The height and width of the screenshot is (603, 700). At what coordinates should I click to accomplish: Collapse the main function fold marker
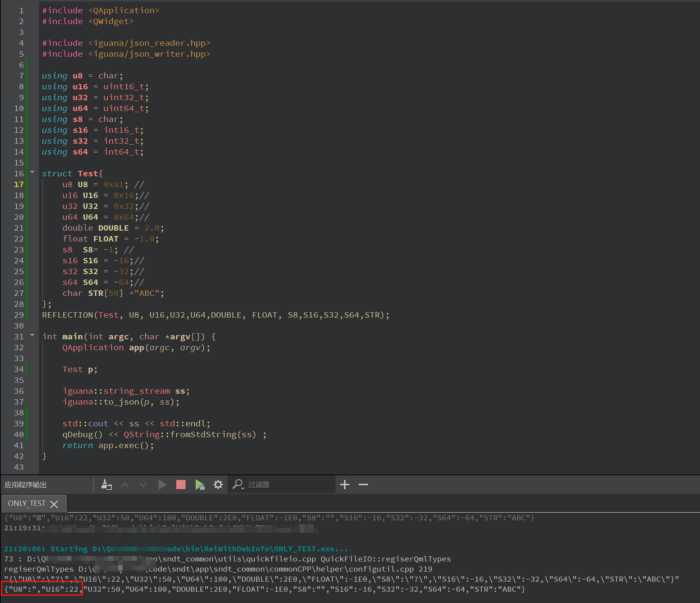32,335
